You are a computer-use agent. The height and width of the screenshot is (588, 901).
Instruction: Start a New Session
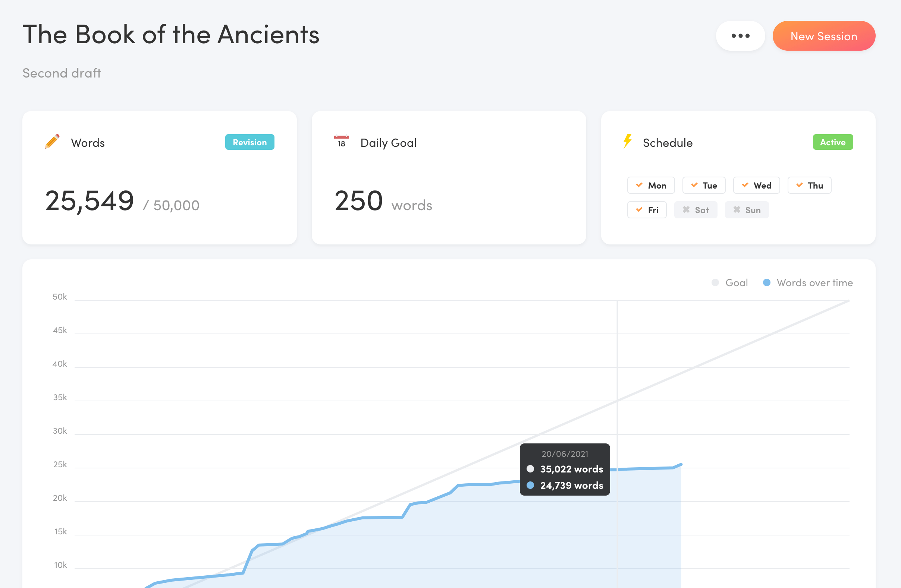823,36
